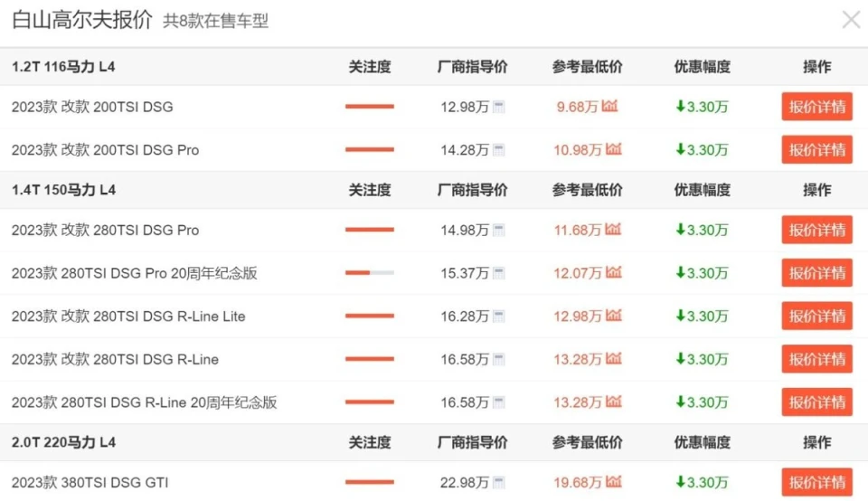The image size is (868, 501).
Task: Click lowest price 9.68万
Action: (x=578, y=107)
